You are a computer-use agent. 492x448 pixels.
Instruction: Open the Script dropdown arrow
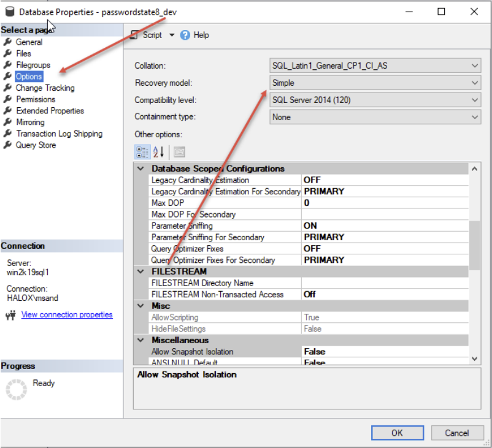coord(172,35)
